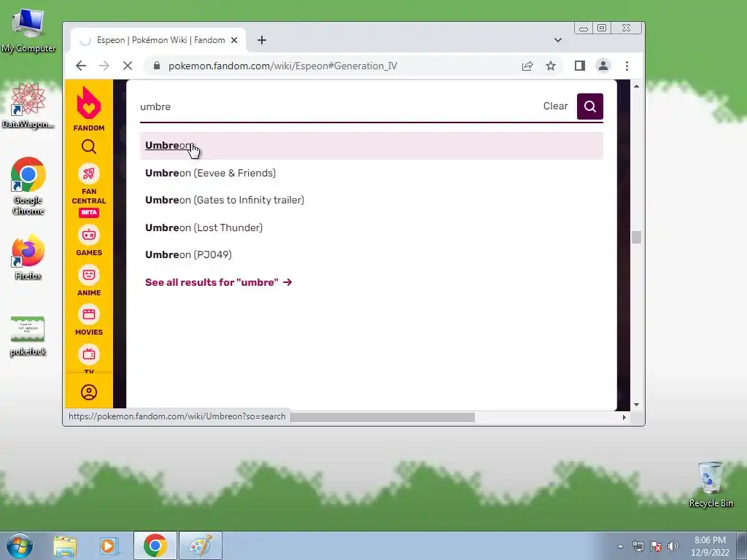Open the TV sidebar icon

tap(88, 354)
